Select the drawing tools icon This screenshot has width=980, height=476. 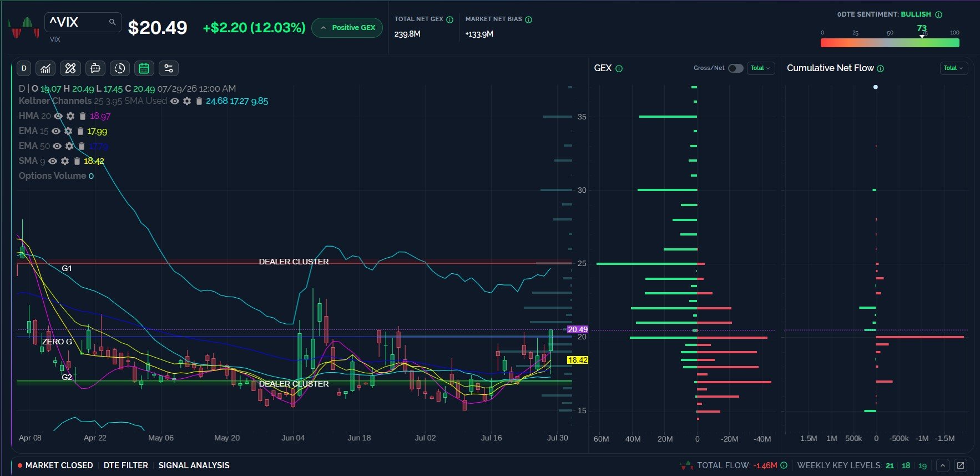(x=70, y=68)
